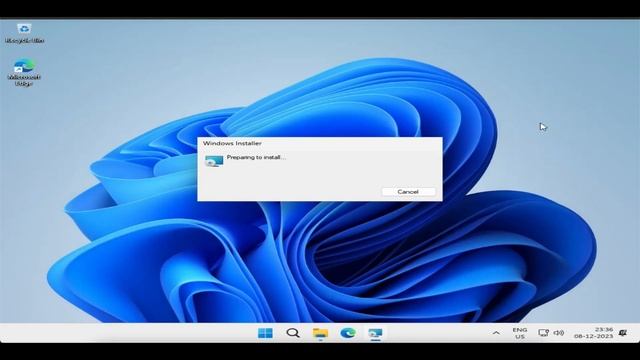Click the 'Preparing to install...' message
This screenshot has height=360, width=640.
[256, 157]
